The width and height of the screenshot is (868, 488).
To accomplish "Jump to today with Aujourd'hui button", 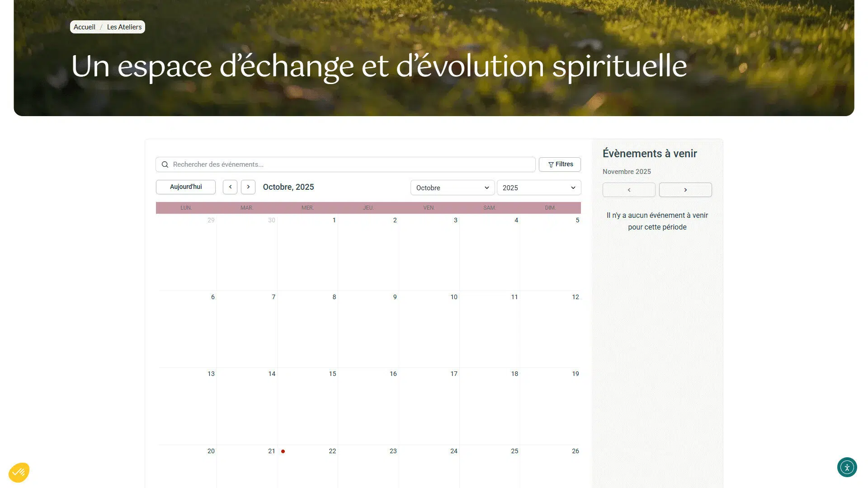I will 186,187.
